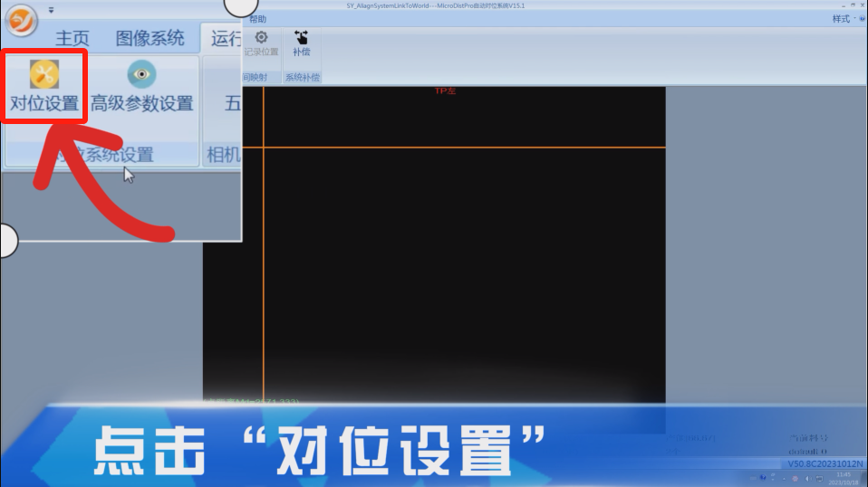The image size is (868, 487).
Task: Select the 运行 ribbon tab
Action: 226,38
